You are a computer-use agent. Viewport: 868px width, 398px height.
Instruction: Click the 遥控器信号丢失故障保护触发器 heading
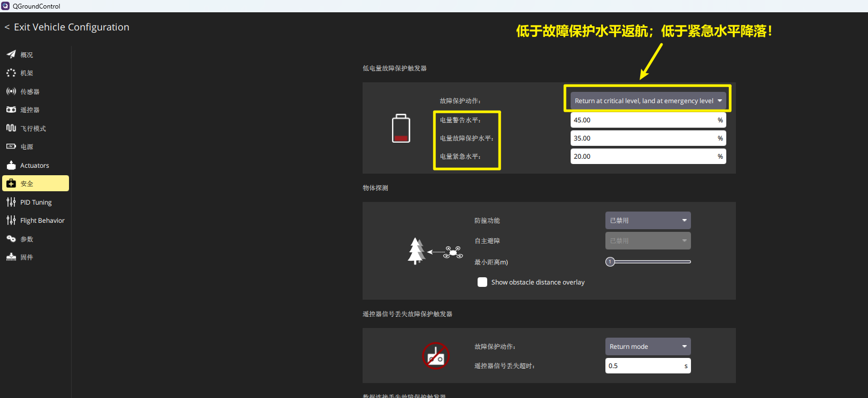tap(408, 314)
